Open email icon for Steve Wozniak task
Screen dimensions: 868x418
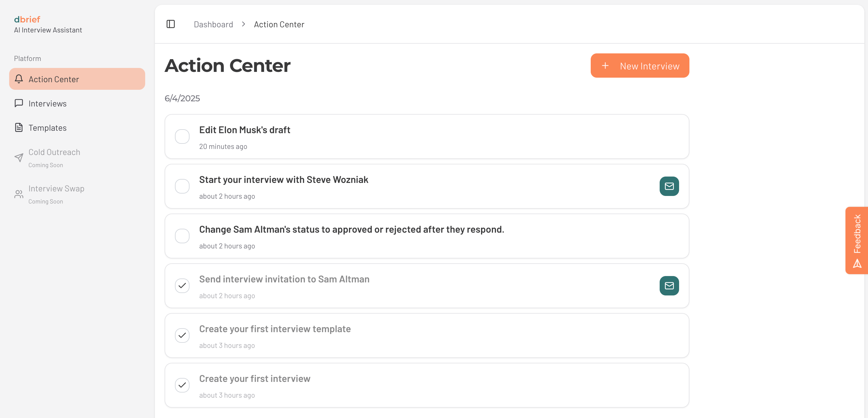point(669,186)
